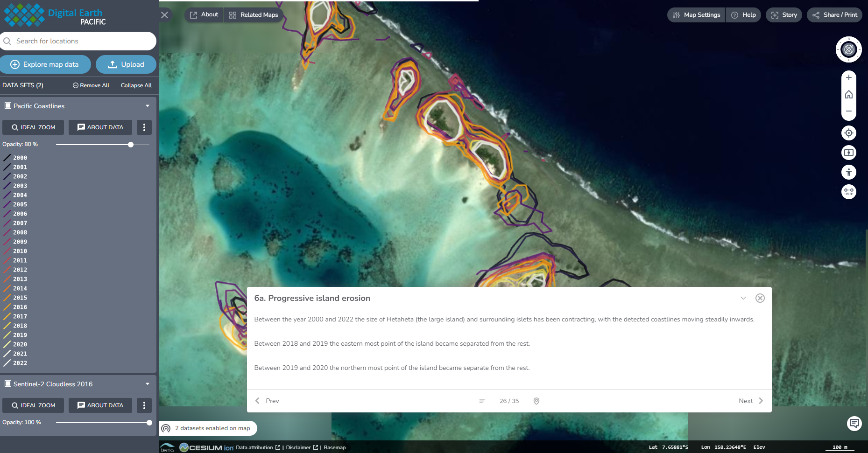This screenshot has width=868, height=453.
Task: Go to Next story slide
Action: [751, 401]
